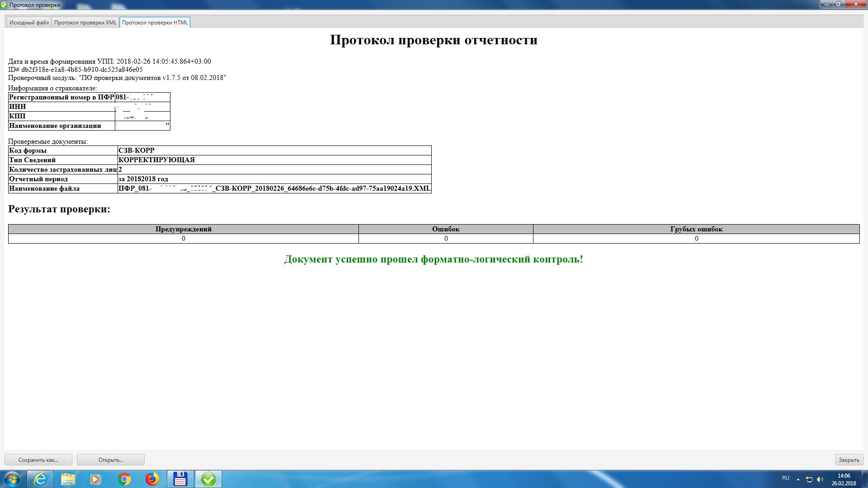
Task: Show hidden tray icons arrow
Action: point(798,479)
